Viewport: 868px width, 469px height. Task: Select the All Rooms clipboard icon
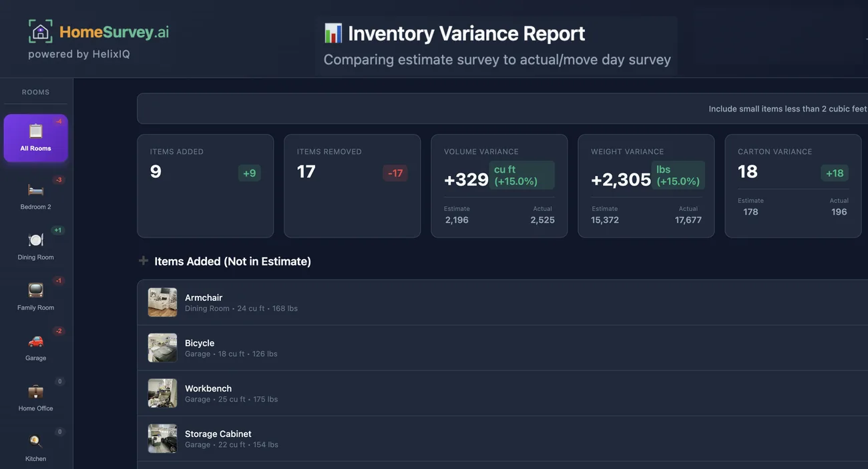[x=35, y=131]
